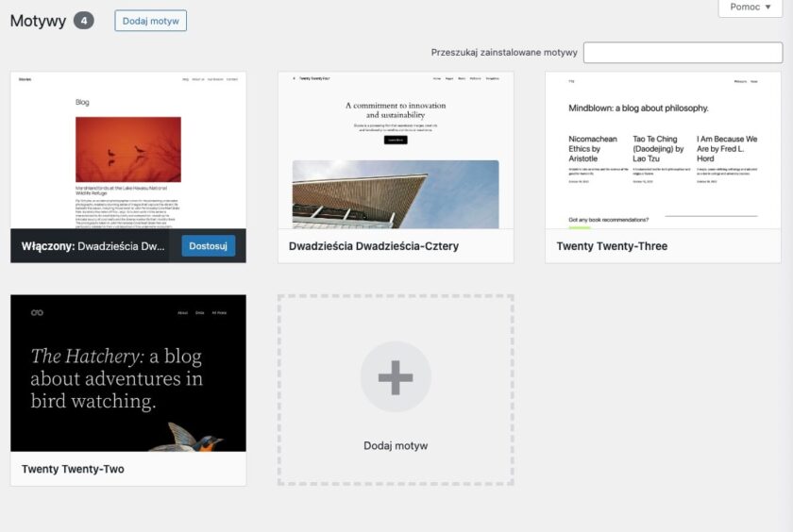793x532 pixels.
Task: Click the Włączony active theme label
Action: coord(93,246)
